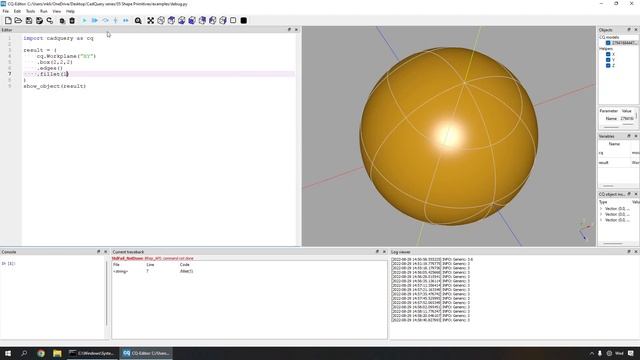Close the Current traceback panel
Screen dimensions: 640x360
384,252
